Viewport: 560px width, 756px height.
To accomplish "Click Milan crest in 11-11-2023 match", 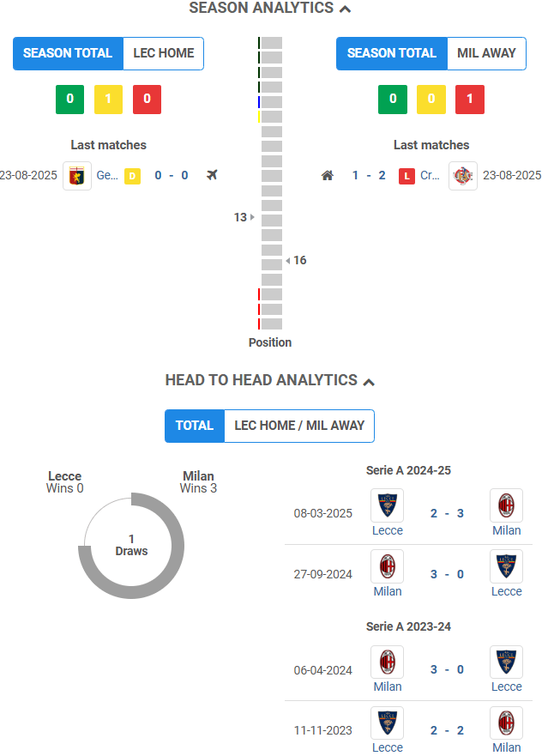I will 506,723.
